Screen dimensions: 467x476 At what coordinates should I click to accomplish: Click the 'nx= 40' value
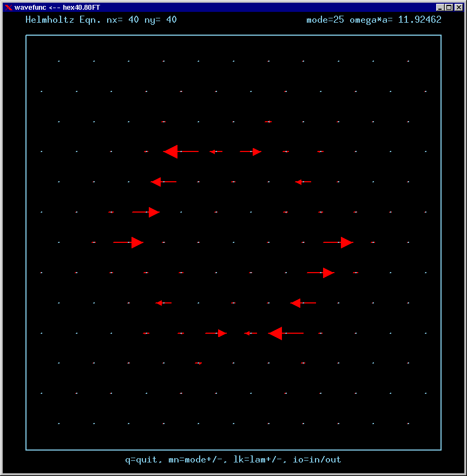[x=123, y=19]
